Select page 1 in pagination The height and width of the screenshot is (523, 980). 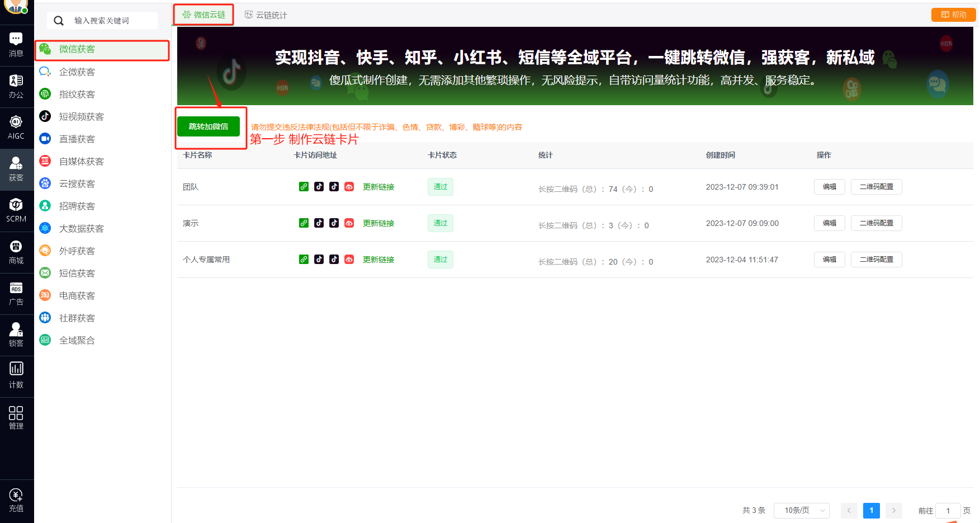pos(872,510)
